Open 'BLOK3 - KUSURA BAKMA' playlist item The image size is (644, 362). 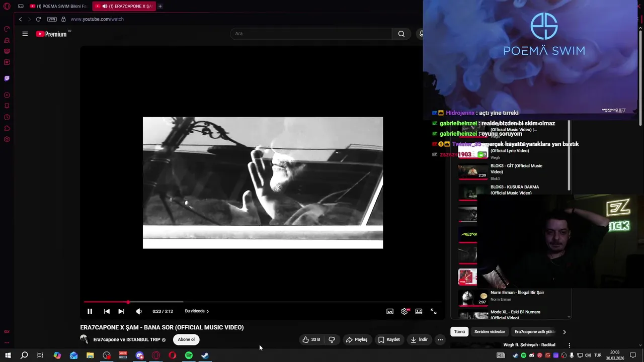pos(514,190)
